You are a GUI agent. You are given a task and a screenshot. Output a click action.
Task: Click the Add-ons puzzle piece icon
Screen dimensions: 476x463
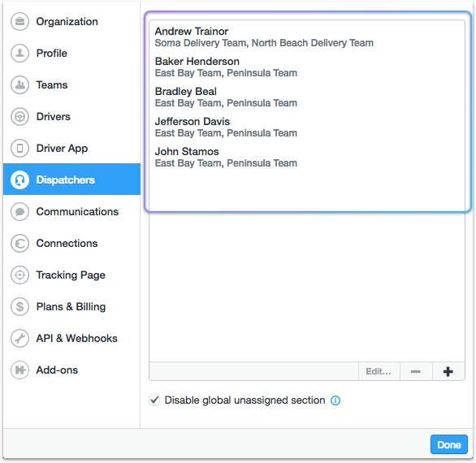(19, 370)
